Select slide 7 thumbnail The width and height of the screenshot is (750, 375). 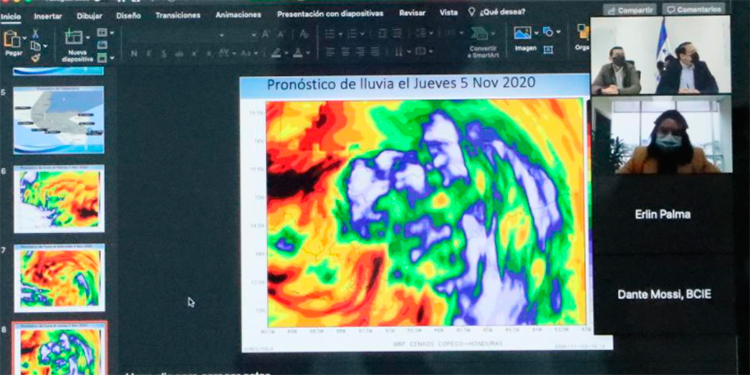tap(59, 278)
